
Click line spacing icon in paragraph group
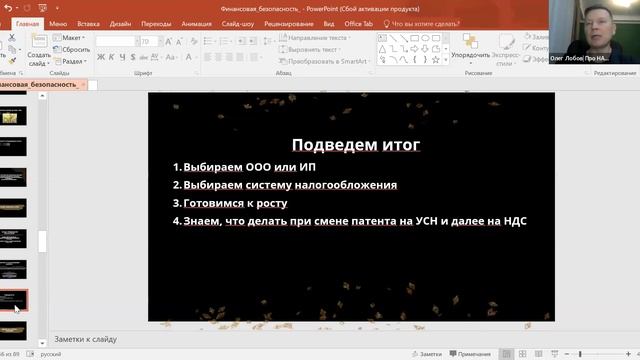click(x=268, y=41)
